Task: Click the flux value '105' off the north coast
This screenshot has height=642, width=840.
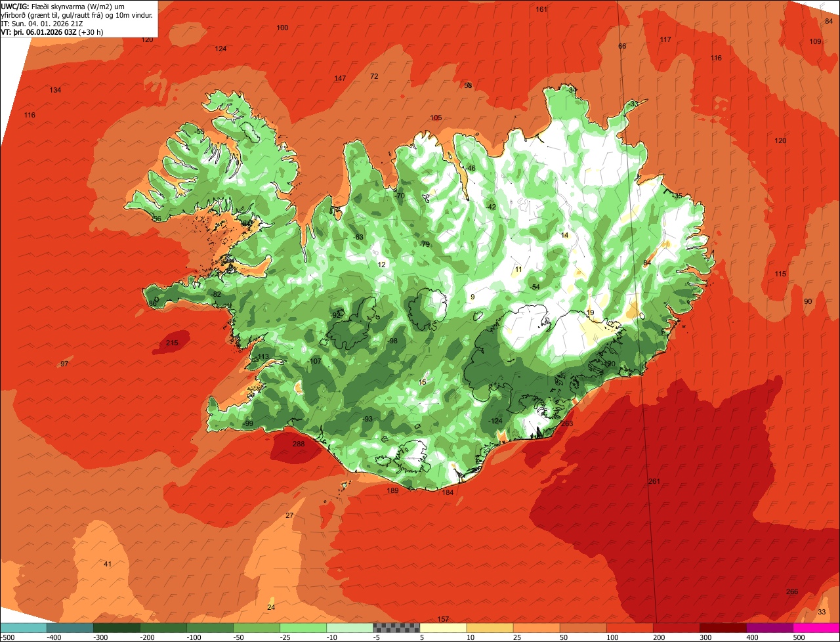Action: tap(436, 118)
